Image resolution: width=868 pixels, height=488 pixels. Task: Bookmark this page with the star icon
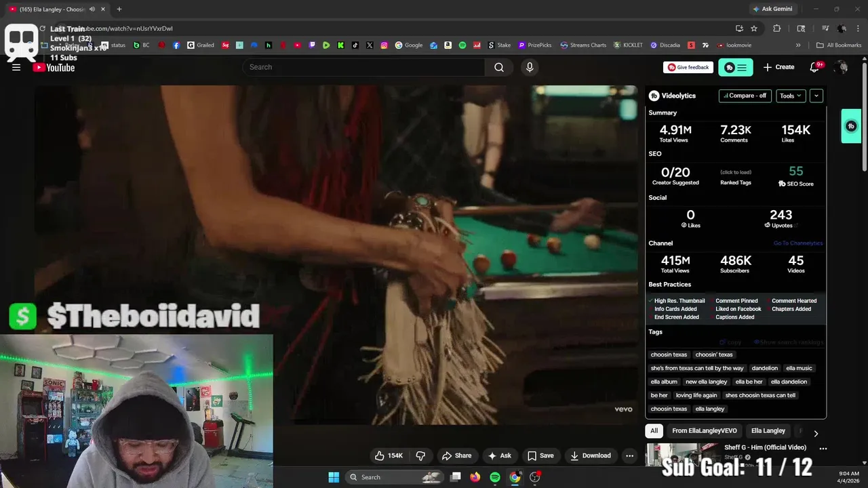(x=754, y=28)
